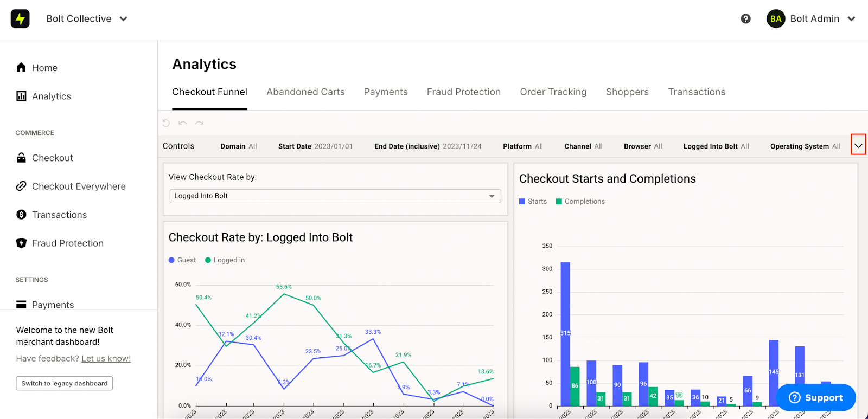Switch to the Transactions tab

(697, 92)
